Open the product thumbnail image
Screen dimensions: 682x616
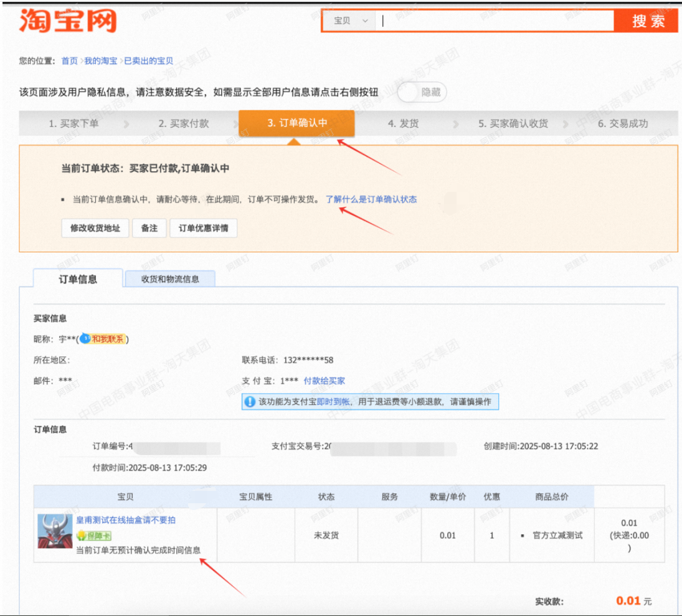pos(55,531)
